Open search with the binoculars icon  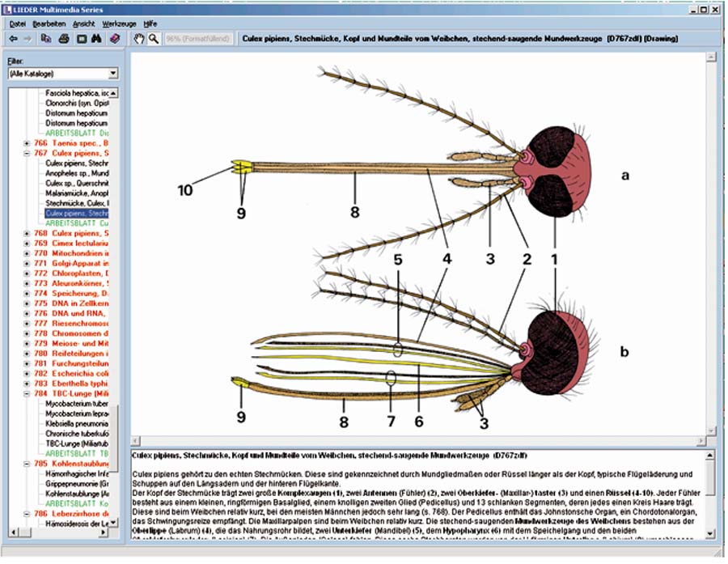point(96,38)
